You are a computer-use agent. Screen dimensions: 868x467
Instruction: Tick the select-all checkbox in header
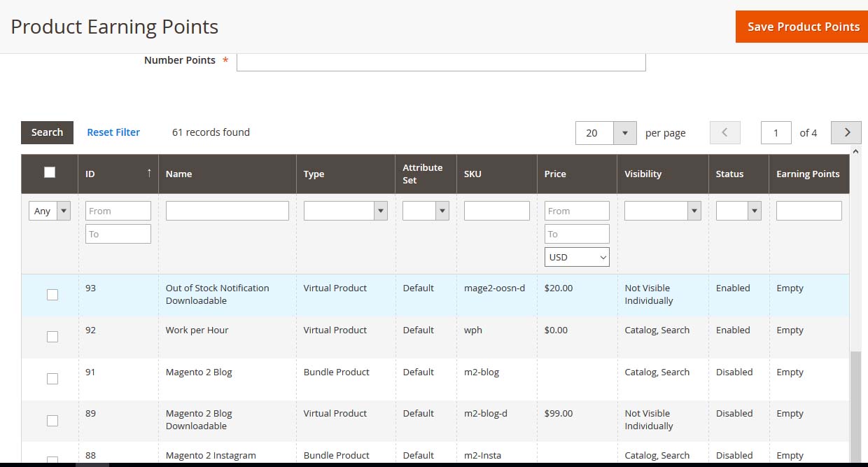tap(50, 172)
